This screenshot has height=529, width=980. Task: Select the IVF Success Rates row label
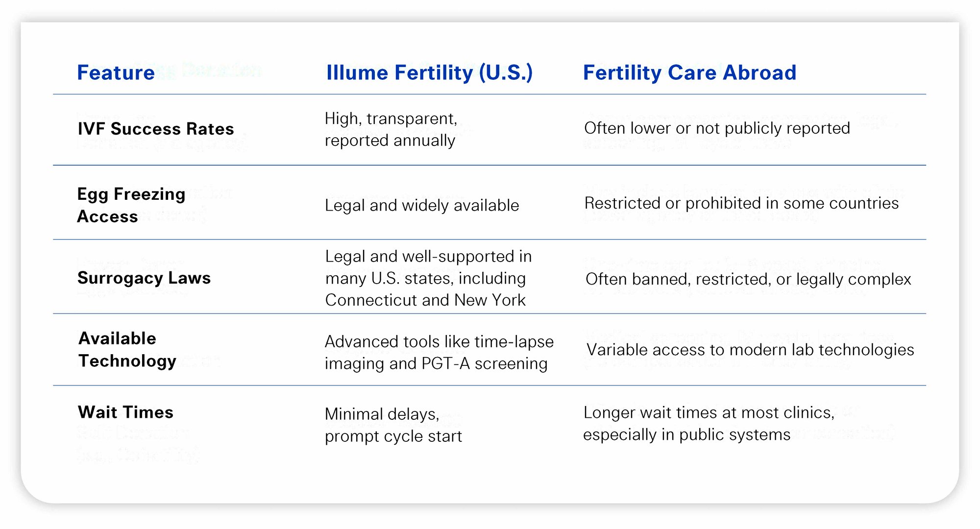[x=156, y=129]
